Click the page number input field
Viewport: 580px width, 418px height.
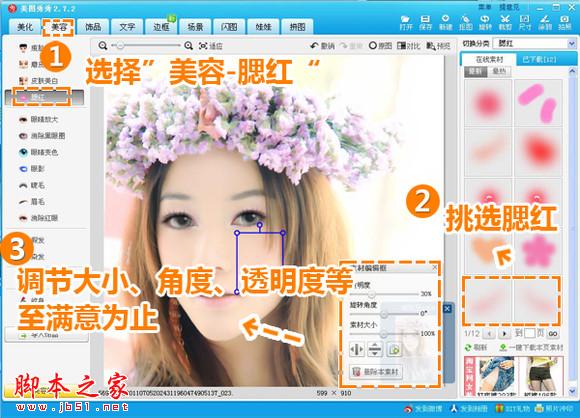(x=529, y=334)
